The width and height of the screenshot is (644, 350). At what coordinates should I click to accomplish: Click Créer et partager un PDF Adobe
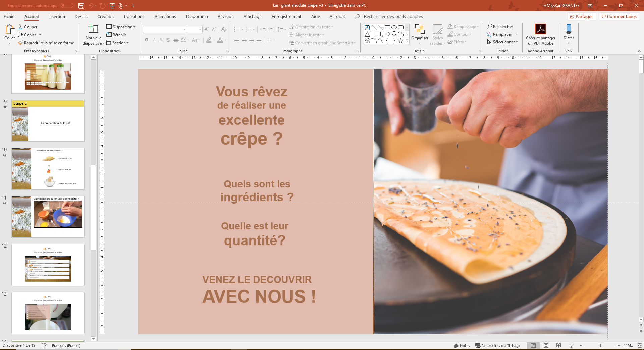pyautogui.click(x=540, y=34)
